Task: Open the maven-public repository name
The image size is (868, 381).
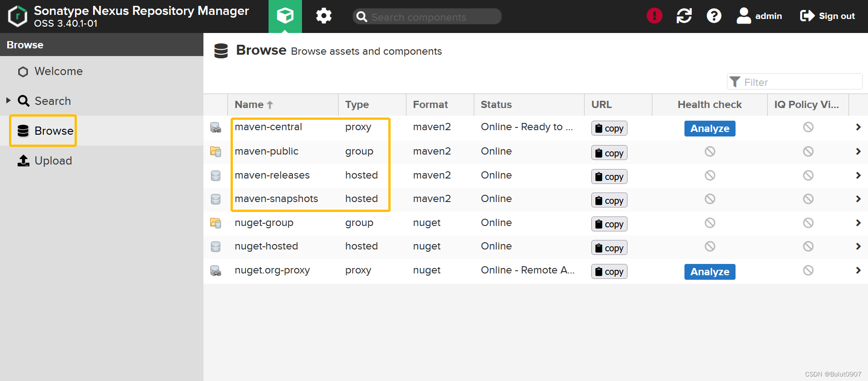Action: point(267,151)
